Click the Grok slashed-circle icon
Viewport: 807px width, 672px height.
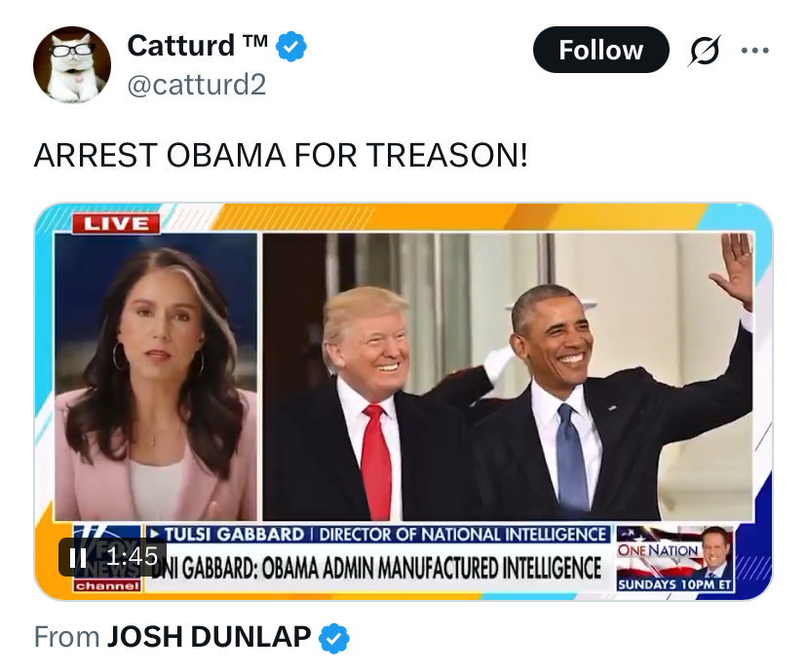704,51
